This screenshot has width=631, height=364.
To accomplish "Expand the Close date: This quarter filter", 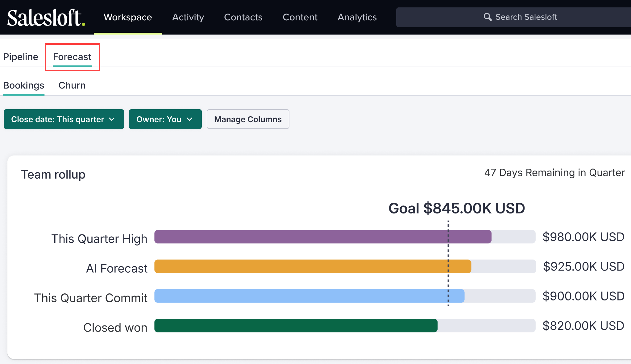I will click(64, 119).
